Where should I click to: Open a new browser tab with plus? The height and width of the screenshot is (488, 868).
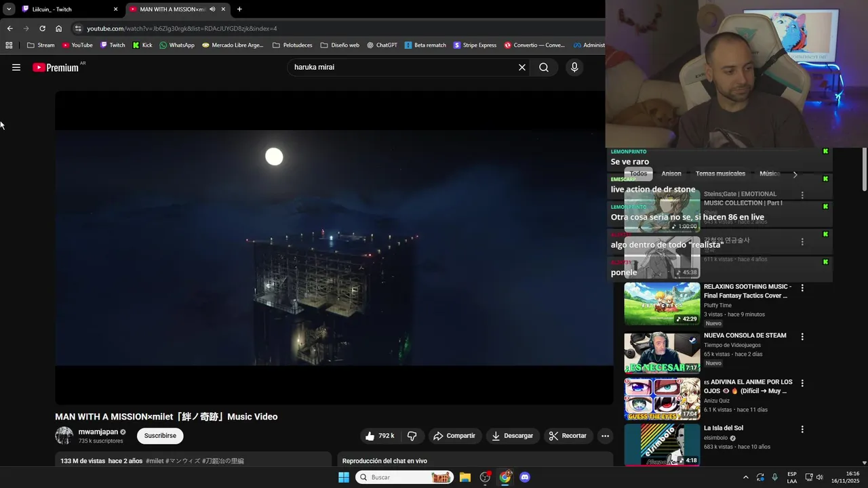pyautogui.click(x=239, y=9)
